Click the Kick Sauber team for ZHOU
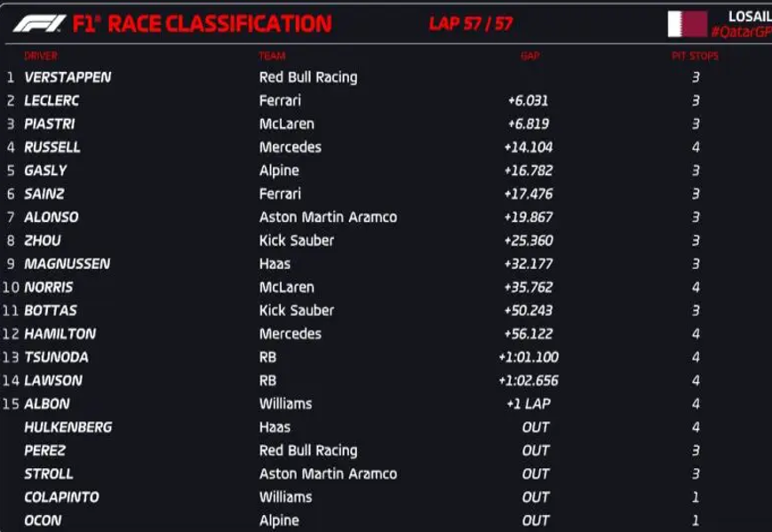Image resolution: width=772 pixels, height=532 pixels. tap(297, 241)
